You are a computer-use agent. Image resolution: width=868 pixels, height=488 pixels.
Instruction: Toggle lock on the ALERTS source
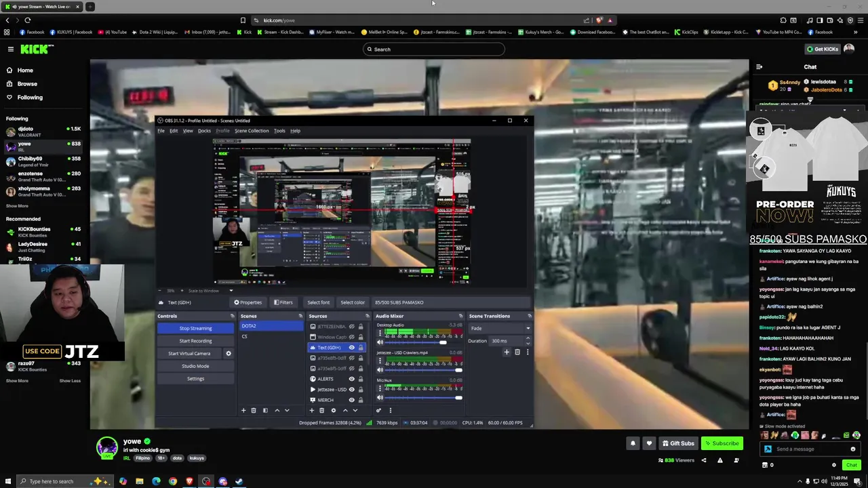361,379
